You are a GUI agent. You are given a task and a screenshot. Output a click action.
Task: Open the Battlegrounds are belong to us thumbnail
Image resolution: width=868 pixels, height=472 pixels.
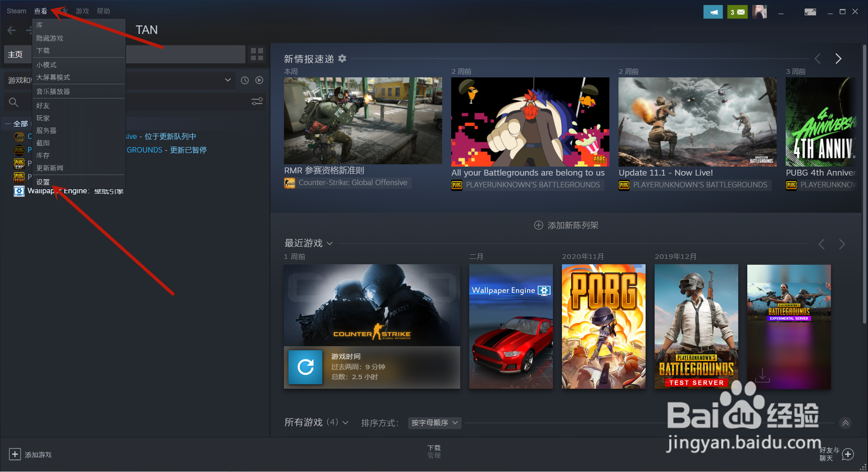[530, 122]
